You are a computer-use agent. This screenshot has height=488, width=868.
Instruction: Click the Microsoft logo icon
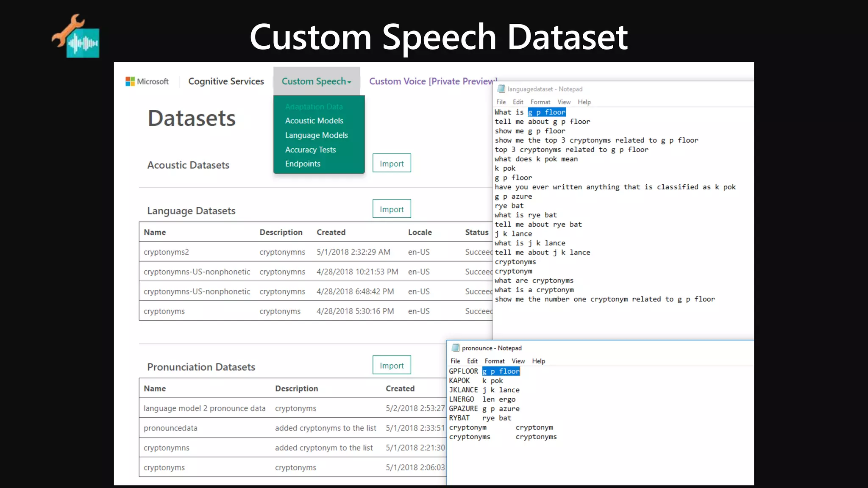pos(130,81)
